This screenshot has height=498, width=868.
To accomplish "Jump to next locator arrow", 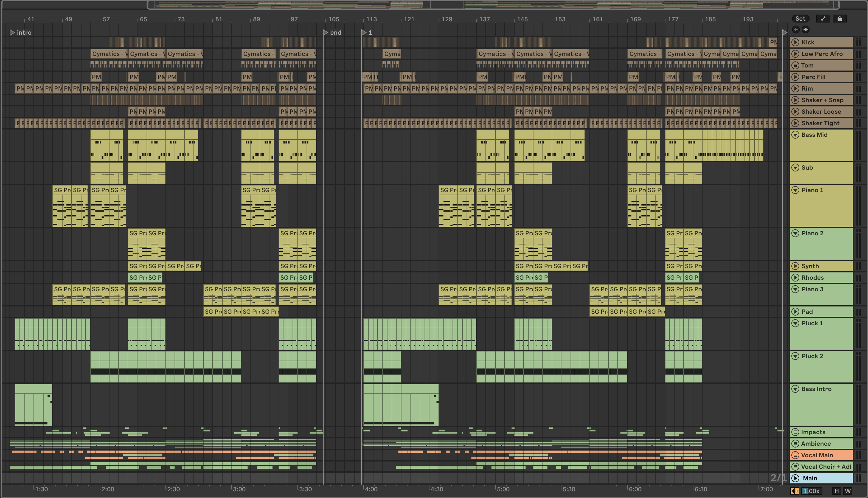I will tap(806, 30).
